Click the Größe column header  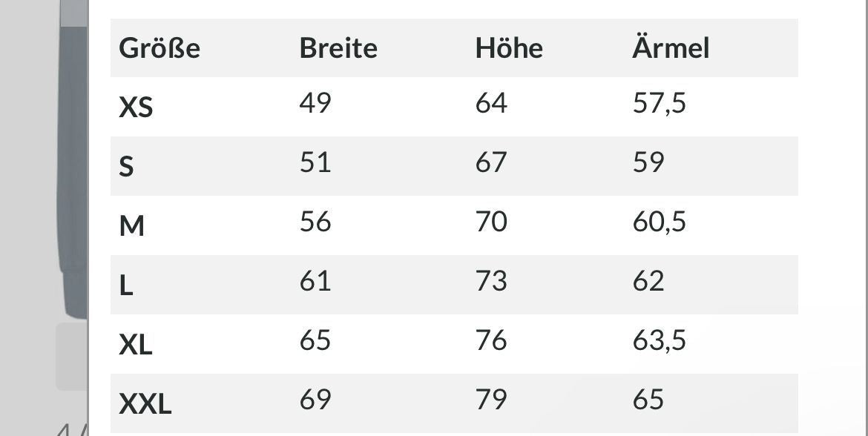click(x=160, y=48)
